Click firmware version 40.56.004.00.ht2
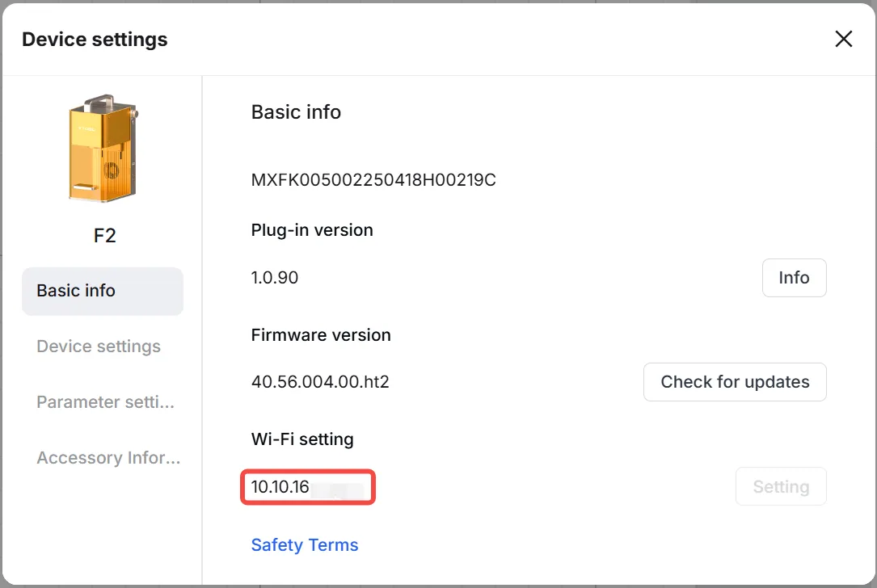The image size is (877, 588). tap(320, 382)
